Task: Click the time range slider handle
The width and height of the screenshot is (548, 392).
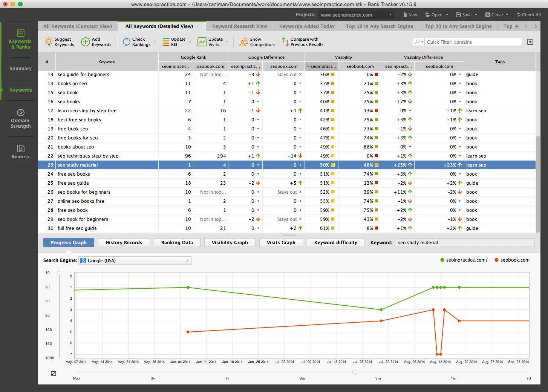Action: coord(355,372)
